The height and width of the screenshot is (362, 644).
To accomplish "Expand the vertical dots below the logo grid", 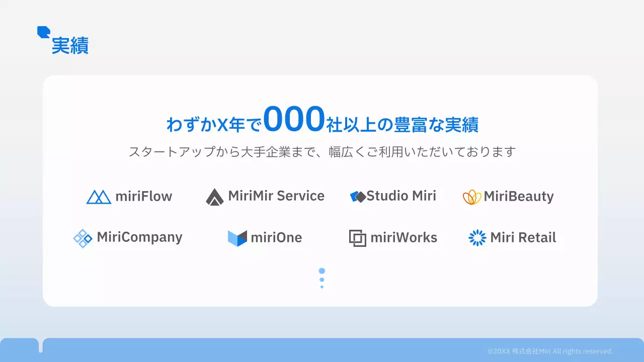I will pyautogui.click(x=321, y=279).
